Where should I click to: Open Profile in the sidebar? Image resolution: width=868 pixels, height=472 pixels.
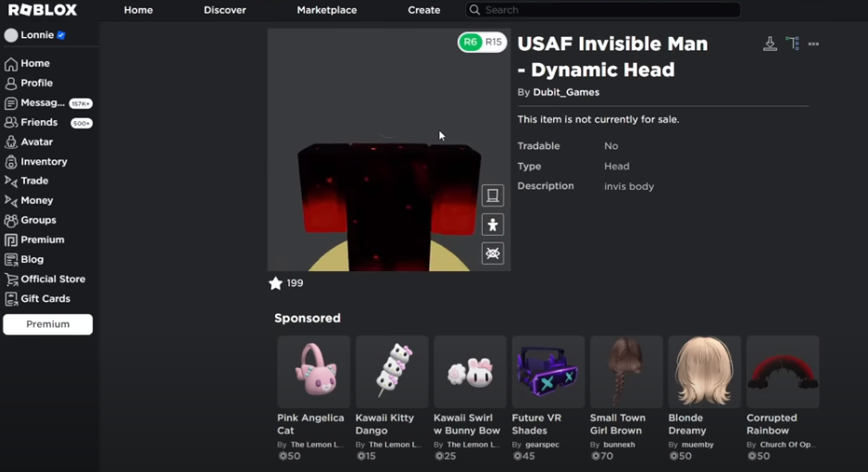[29, 83]
